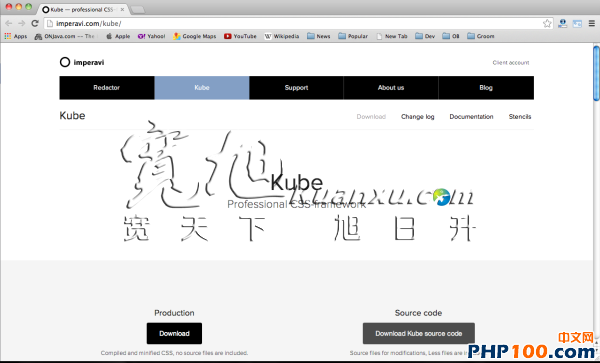Open the Client account link
The image size is (600, 363).
511,62
